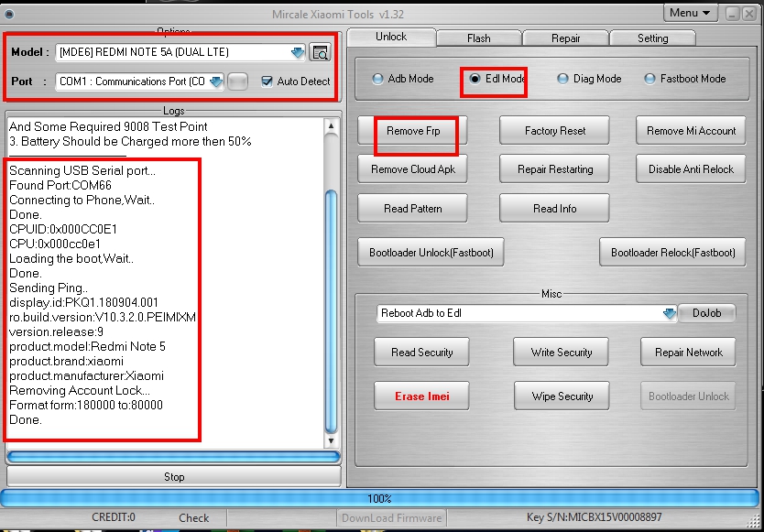Click the logs scrollbar up arrow
The image size is (764, 532).
(x=331, y=126)
